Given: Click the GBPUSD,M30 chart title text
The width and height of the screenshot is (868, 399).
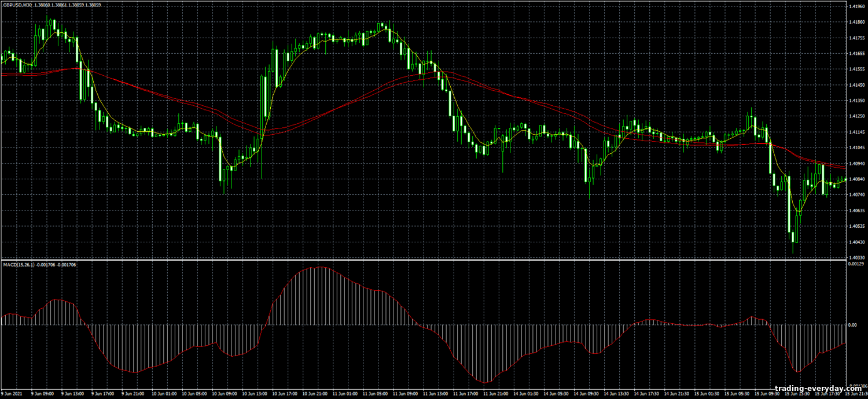Looking at the screenshot, I should [x=17, y=5].
